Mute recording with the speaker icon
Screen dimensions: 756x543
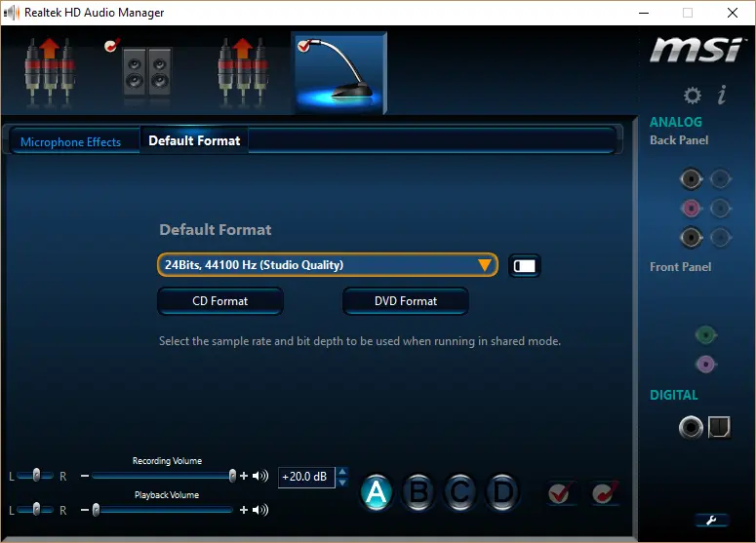[260, 476]
